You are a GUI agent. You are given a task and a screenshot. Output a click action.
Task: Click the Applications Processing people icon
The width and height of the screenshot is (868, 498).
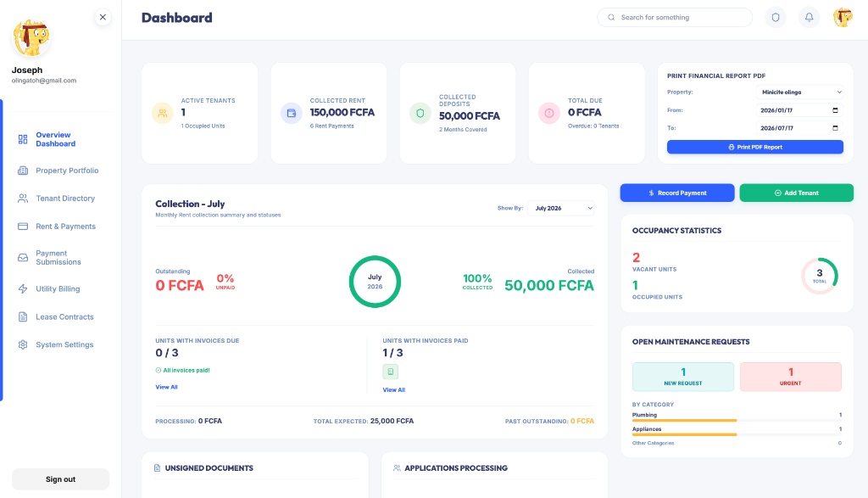click(397, 468)
